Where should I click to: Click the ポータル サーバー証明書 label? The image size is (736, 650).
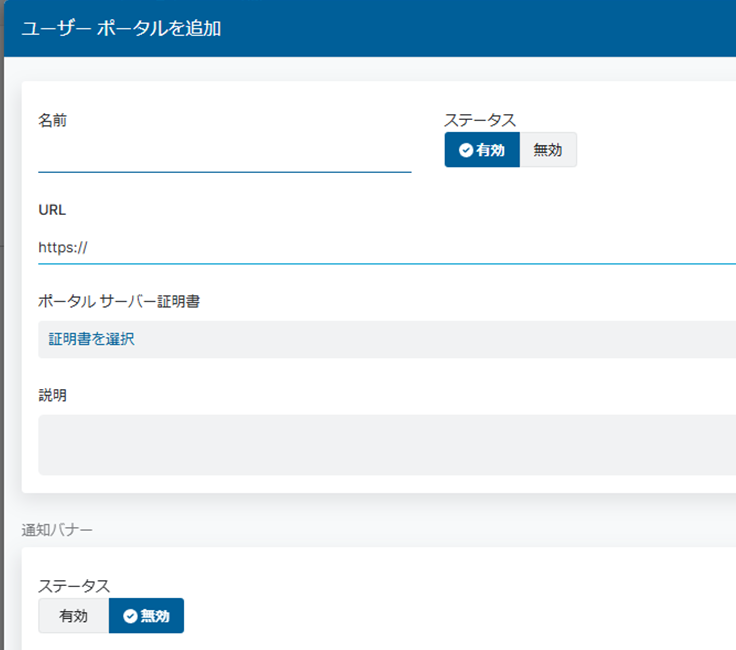tap(119, 301)
